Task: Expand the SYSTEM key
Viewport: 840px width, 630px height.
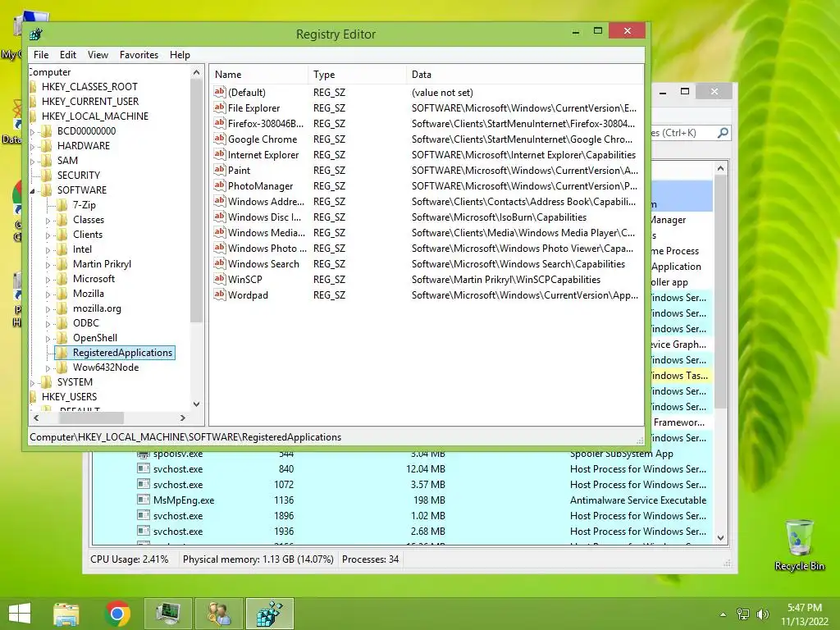Action: point(33,382)
